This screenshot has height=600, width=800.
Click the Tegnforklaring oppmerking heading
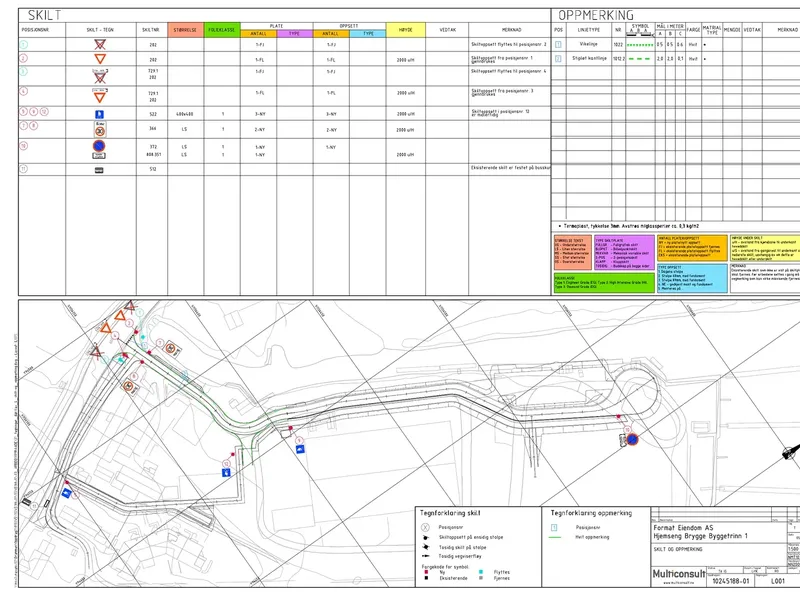[x=591, y=513]
